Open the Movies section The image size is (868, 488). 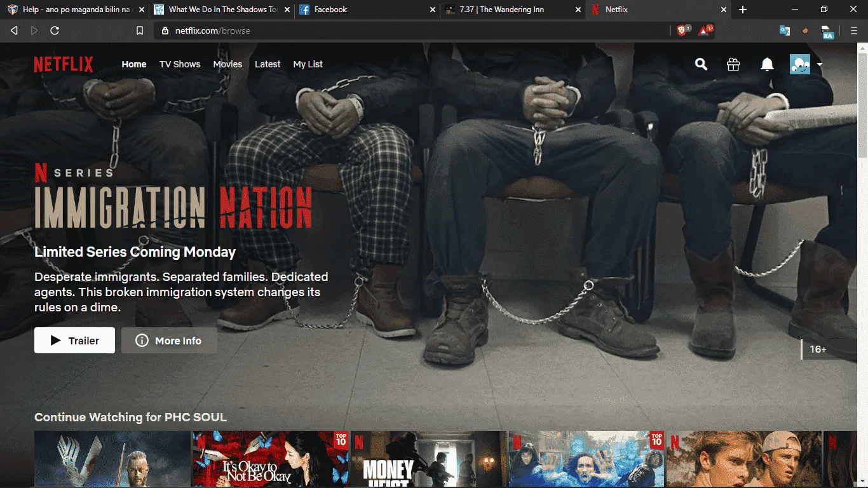pyautogui.click(x=227, y=64)
